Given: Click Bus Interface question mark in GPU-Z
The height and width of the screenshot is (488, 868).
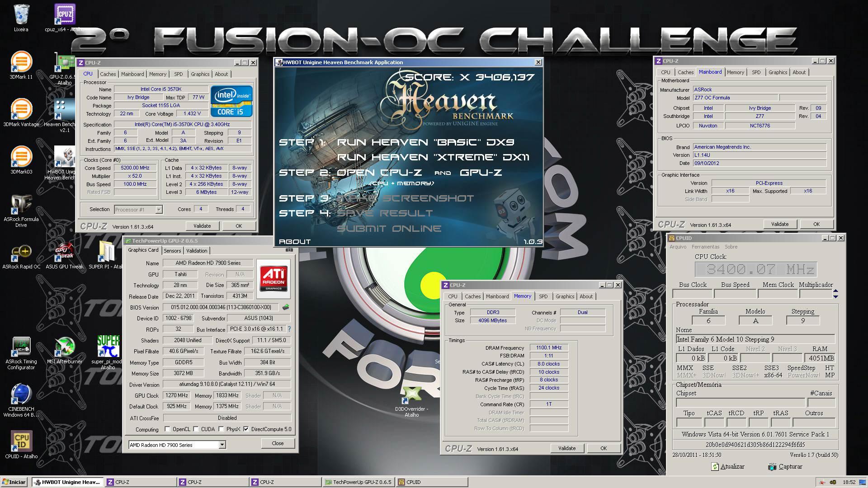Looking at the screenshot, I should [x=289, y=329].
